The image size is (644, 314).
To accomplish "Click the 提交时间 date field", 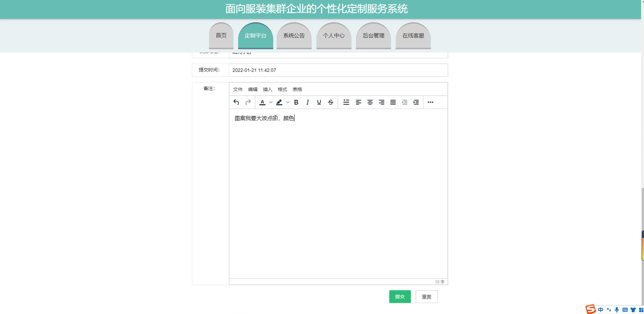I will tap(338, 70).
